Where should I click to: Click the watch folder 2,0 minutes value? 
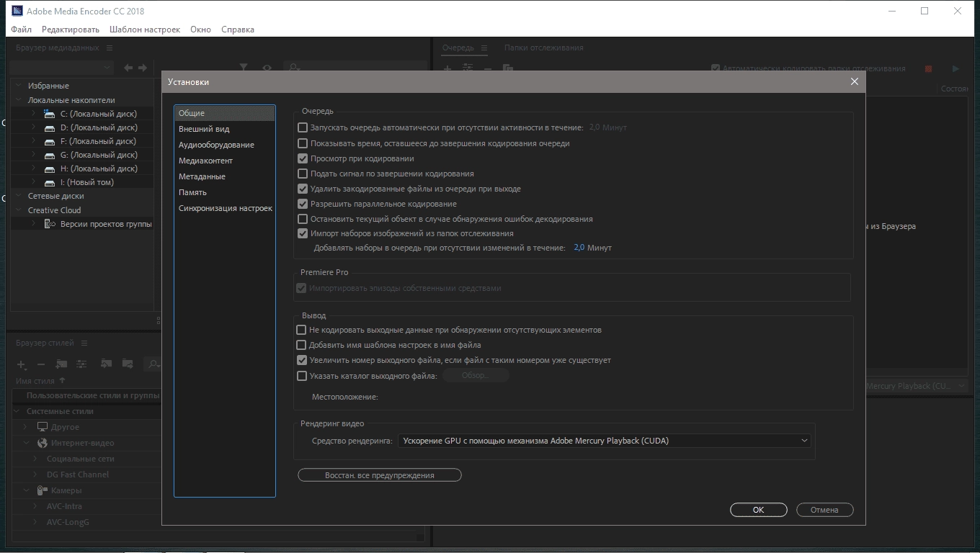579,248
